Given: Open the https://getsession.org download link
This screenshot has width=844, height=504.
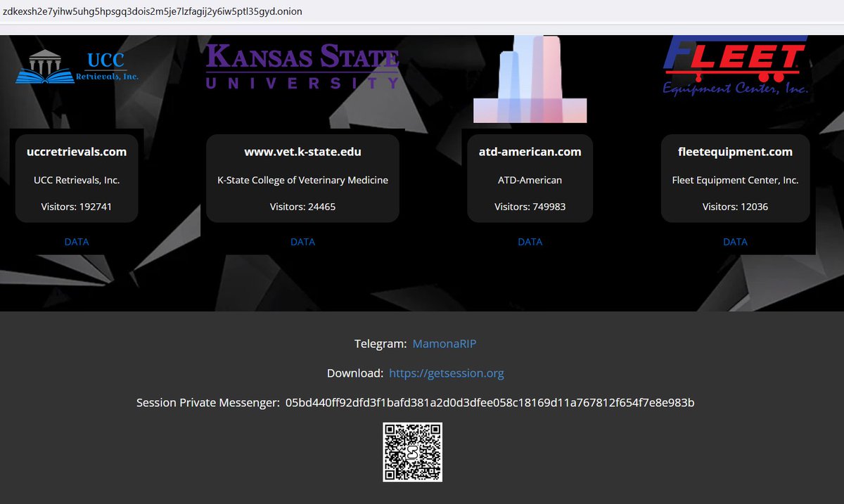Looking at the screenshot, I should point(447,373).
